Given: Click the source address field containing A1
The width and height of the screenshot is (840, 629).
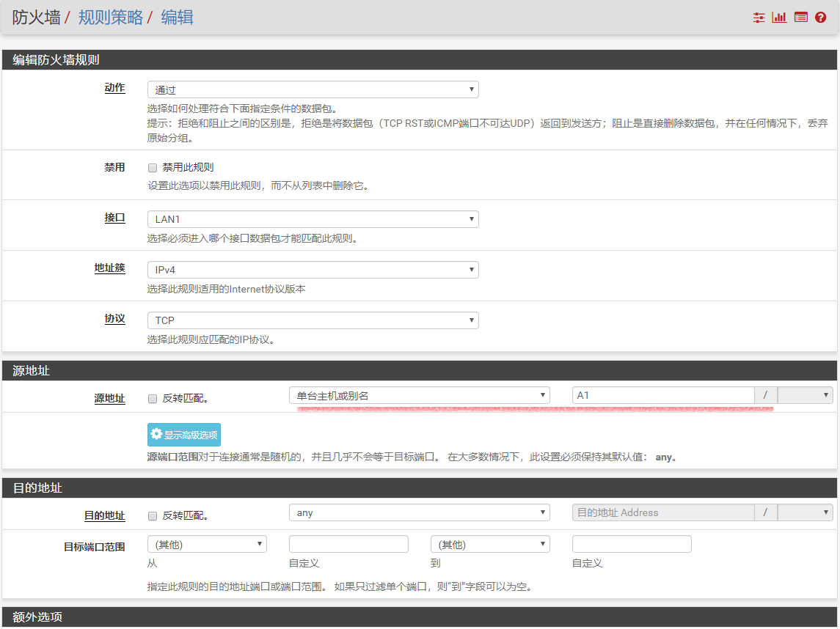Looking at the screenshot, I should click(x=662, y=396).
